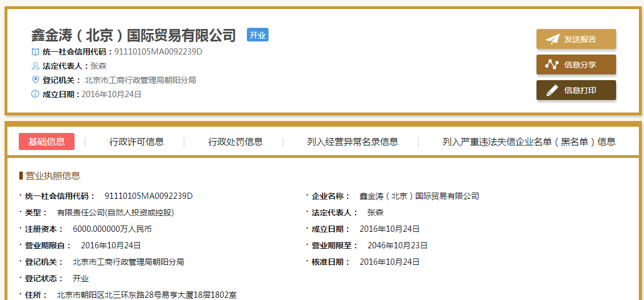Screen dimensions: 644x300
Task: Click the pencil icon on 信息打印
Action: click(552, 90)
